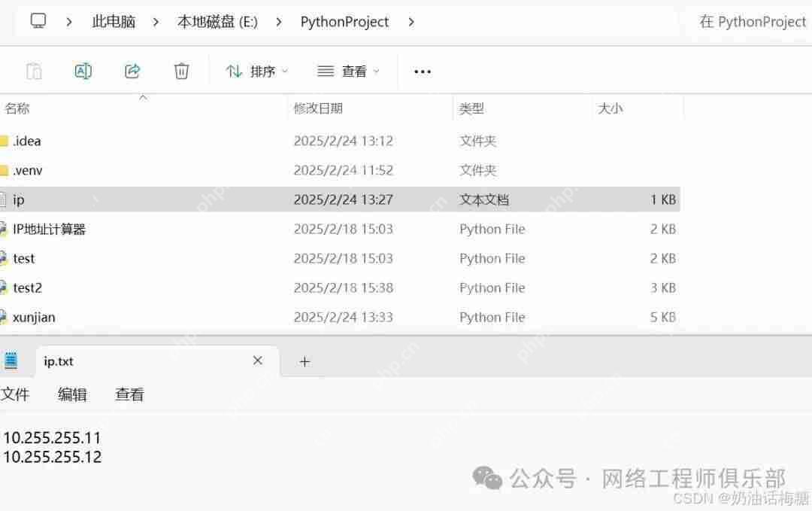Open the three-dots more options menu
The width and height of the screenshot is (812, 511).
tap(423, 71)
